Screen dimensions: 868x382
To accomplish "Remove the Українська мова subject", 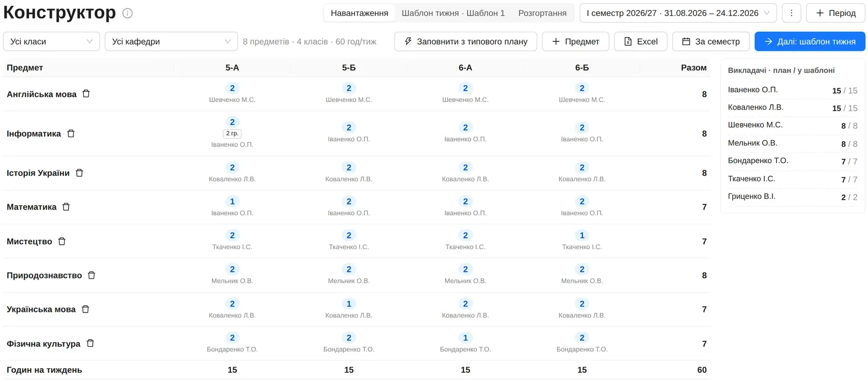I will [x=85, y=309].
